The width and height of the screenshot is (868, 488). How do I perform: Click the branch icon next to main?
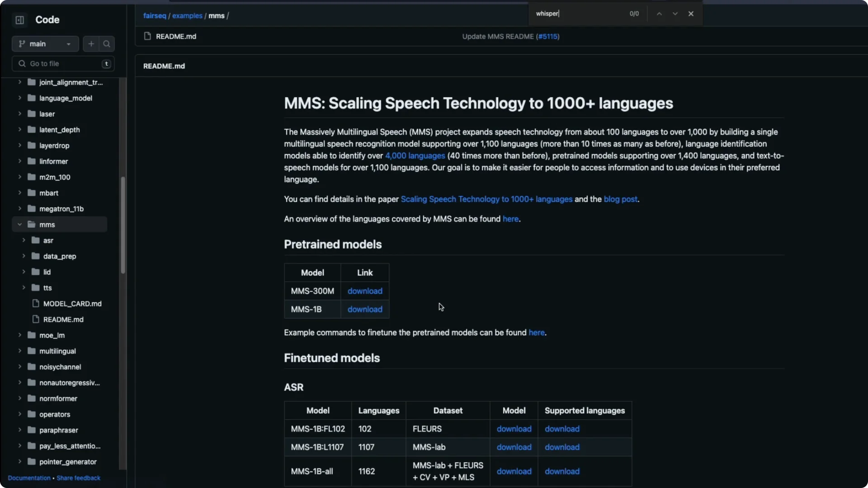(x=21, y=44)
